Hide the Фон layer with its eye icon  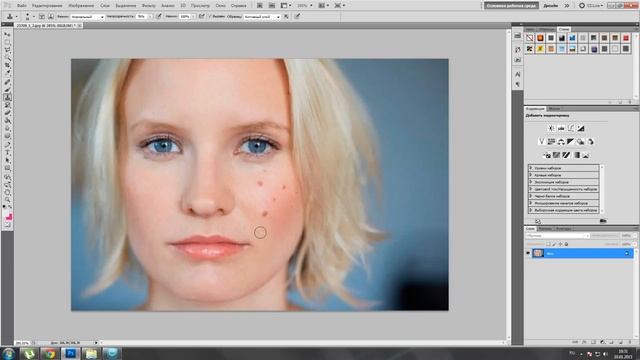(x=528, y=253)
